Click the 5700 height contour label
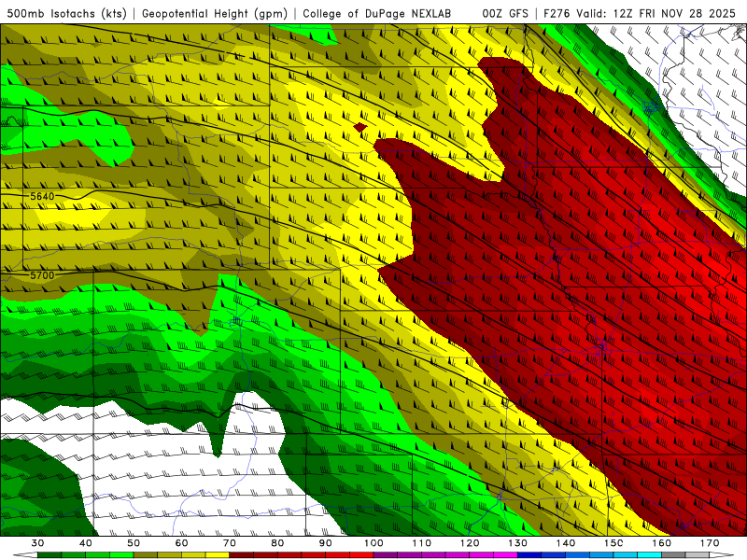This screenshot has width=747, height=560. point(42,275)
